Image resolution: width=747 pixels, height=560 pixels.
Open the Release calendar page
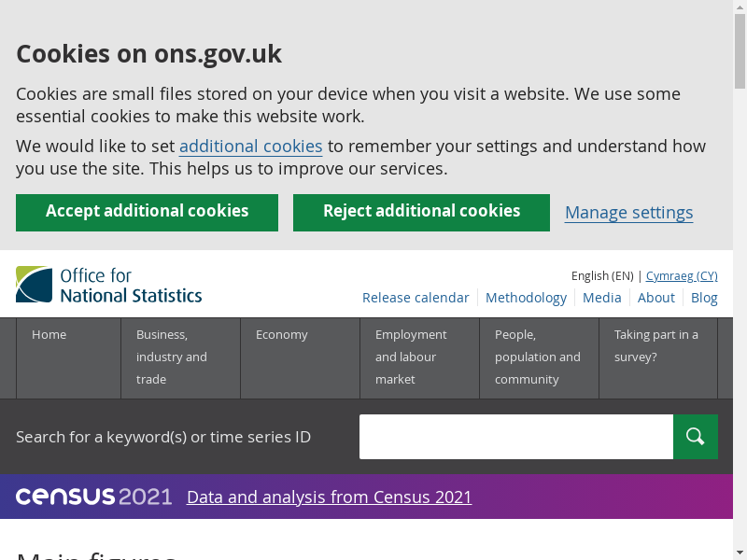(x=416, y=298)
